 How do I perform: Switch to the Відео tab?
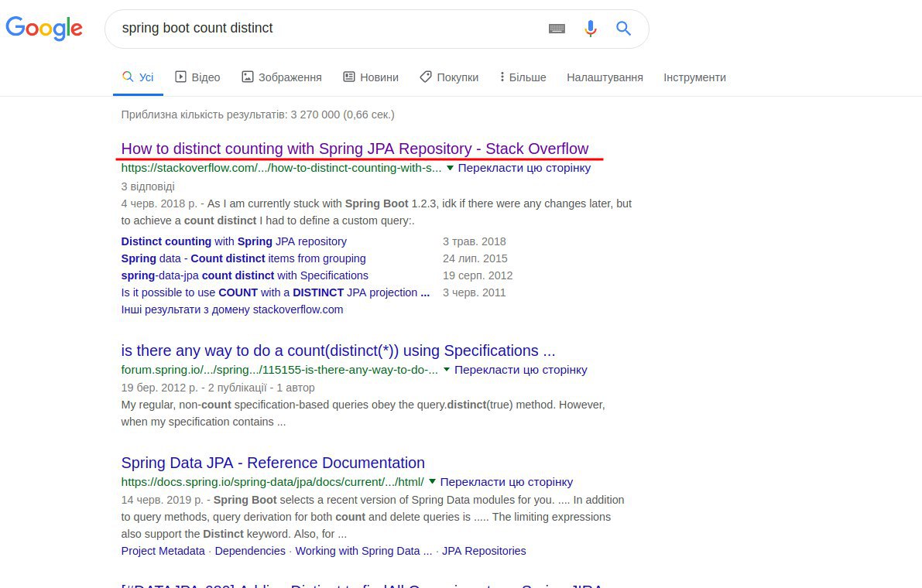tap(197, 77)
